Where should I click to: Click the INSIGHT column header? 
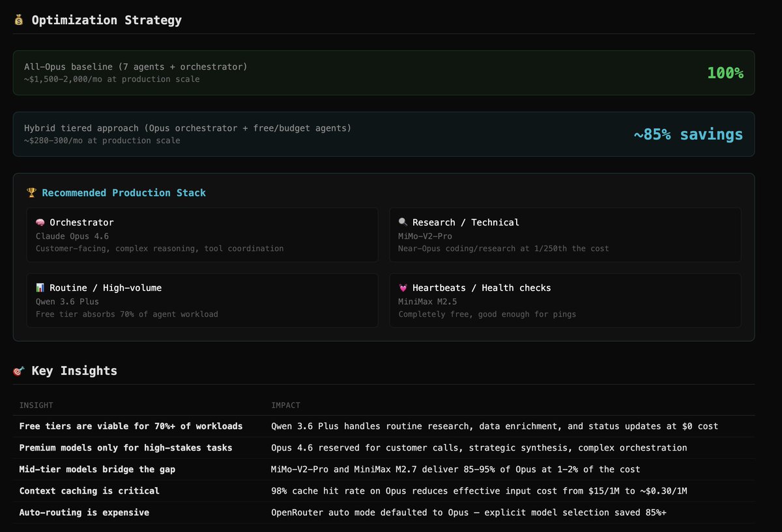[36, 405]
